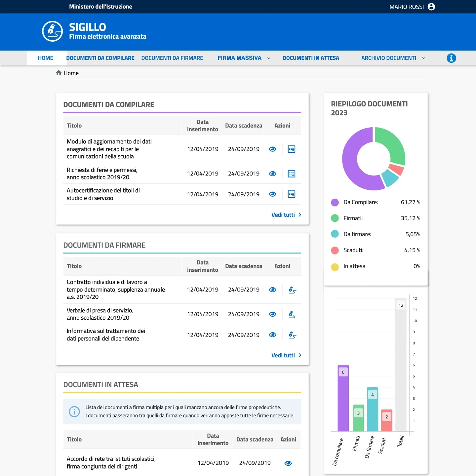Click Vedi tutti under Documenti da firmare
Screen dimensions: 476x476
point(286,355)
